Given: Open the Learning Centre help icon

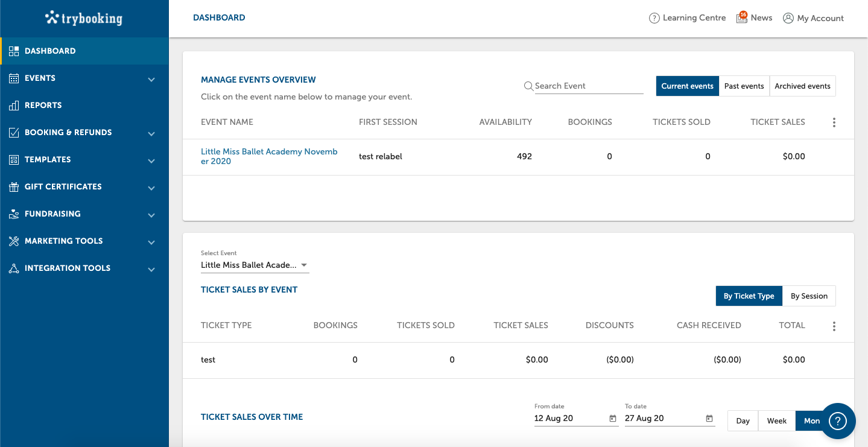Looking at the screenshot, I should (x=654, y=17).
